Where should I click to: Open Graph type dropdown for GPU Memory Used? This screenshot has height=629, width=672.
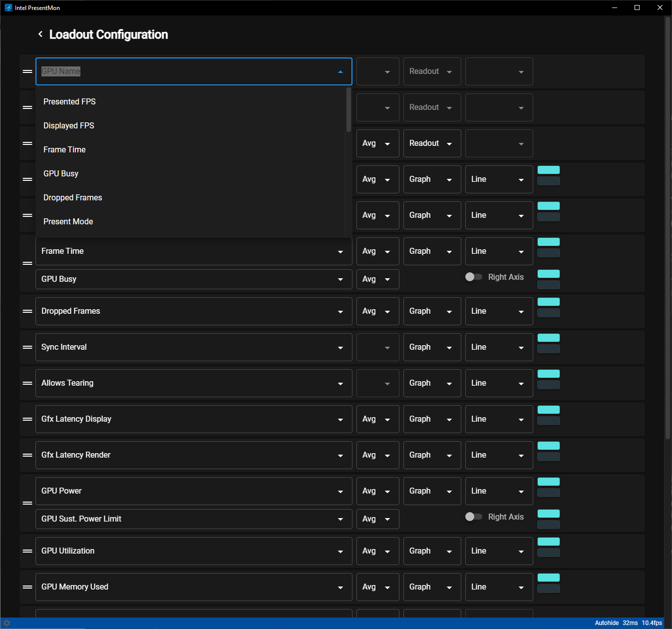click(432, 587)
